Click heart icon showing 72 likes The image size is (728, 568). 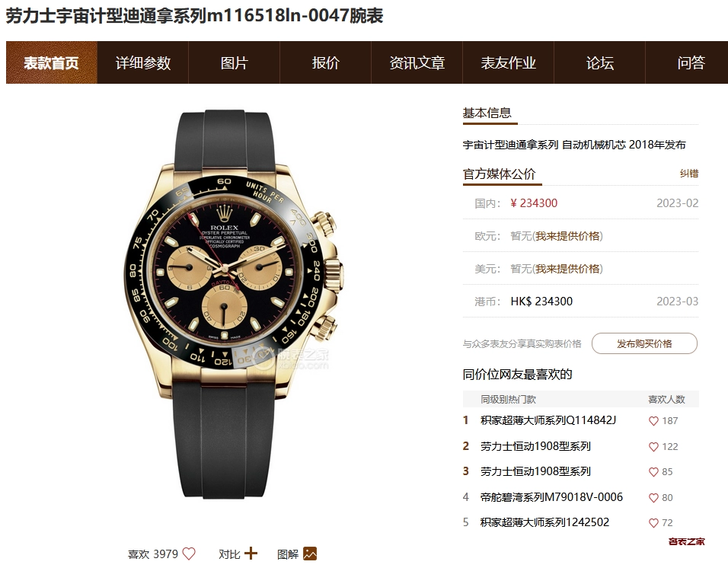tap(653, 523)
